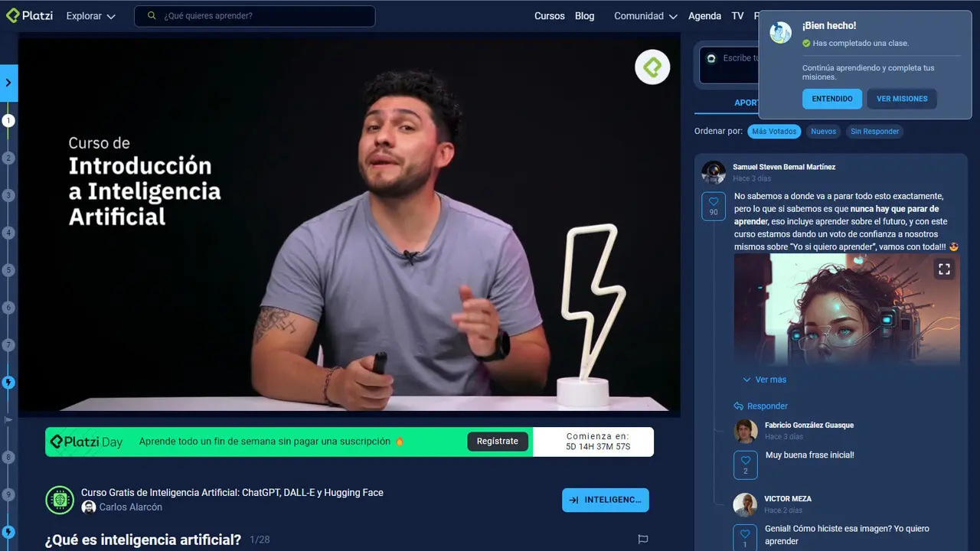Focus the "¿Qué quieres aprender?" search field
The height and width of the screenshot is (551, 980).
point(255,16)
